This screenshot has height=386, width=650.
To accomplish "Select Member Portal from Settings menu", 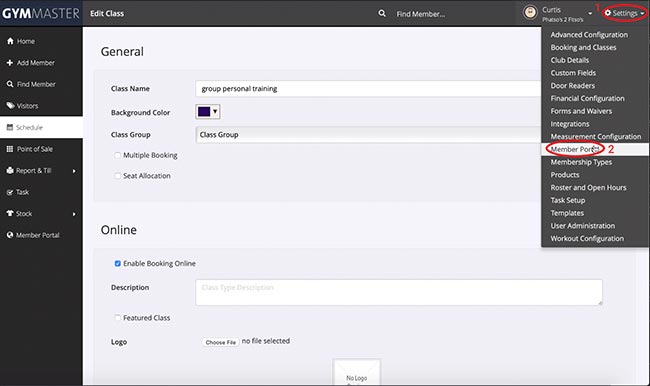I will 575,149.
